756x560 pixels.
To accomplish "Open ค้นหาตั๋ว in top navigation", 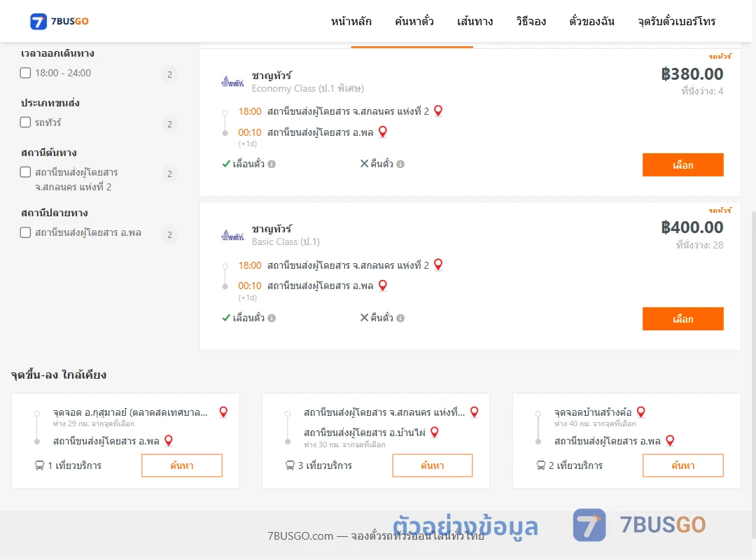I will click(x=414, y=21).
